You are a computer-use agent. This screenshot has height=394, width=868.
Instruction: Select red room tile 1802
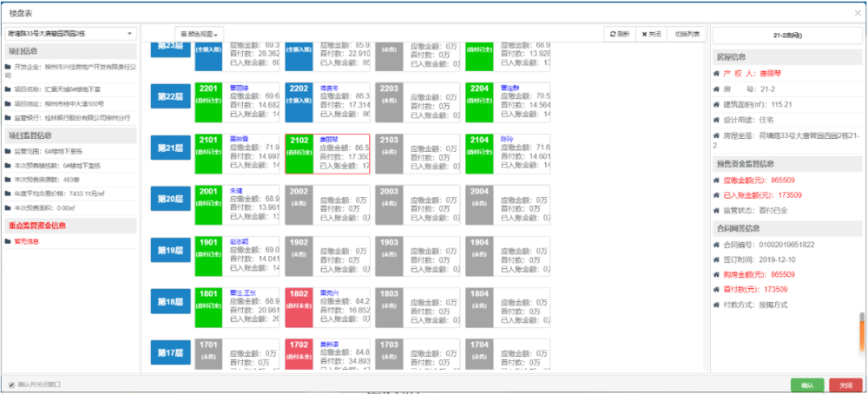click(299, 307)
